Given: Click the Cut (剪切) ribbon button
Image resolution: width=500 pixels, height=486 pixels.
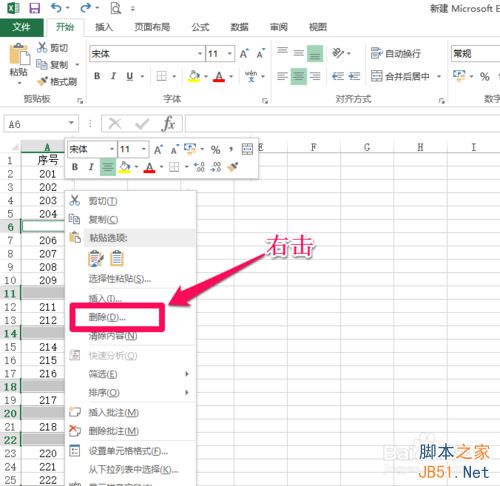Looking at the screenshot, I should tap(52, 48).
